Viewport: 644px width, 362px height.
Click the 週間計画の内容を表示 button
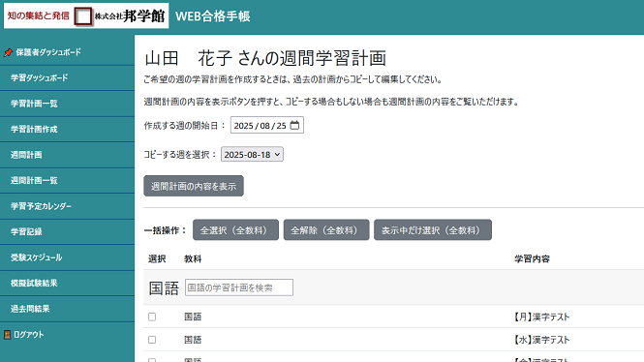194,186
